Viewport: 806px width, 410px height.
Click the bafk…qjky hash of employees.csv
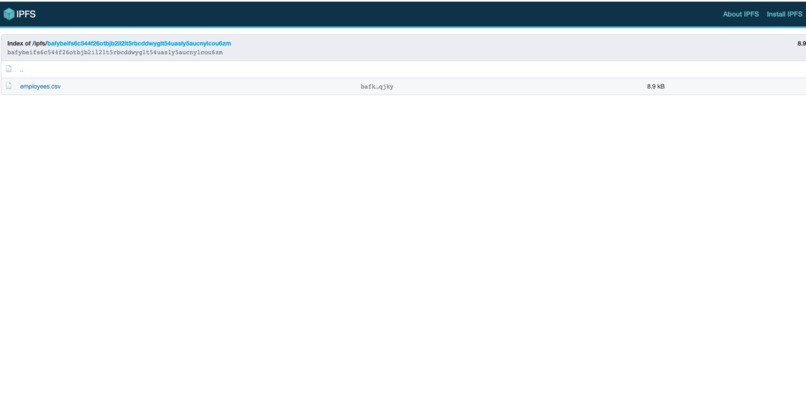377,87
